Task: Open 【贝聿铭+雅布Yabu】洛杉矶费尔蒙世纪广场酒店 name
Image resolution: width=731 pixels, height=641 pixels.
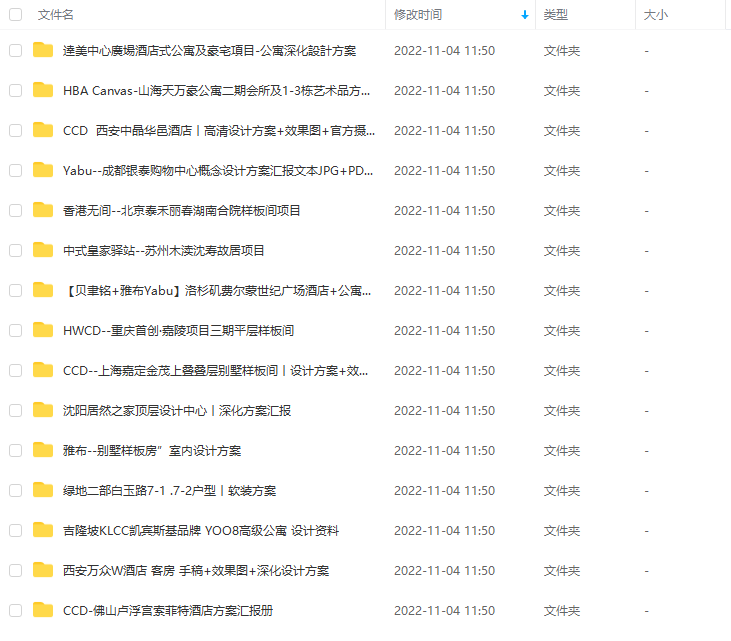Action: click(x=217, y=291)
